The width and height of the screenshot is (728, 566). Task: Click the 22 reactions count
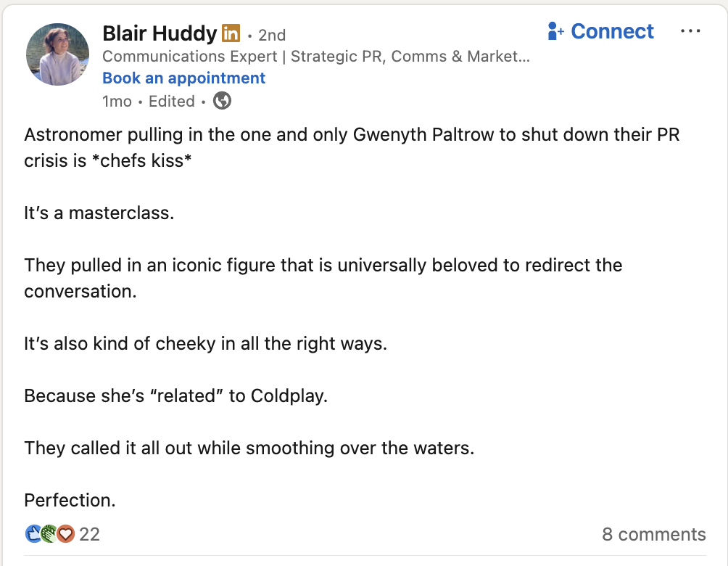(90, 534)
